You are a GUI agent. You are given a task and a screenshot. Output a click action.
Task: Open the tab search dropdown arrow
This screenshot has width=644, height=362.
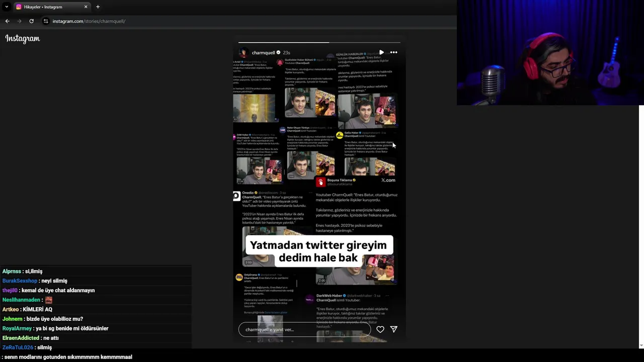click(x=7, y=7)
